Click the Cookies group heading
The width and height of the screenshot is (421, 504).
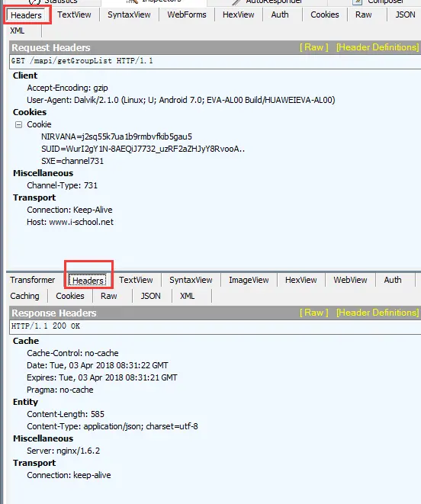pos(30,112)
